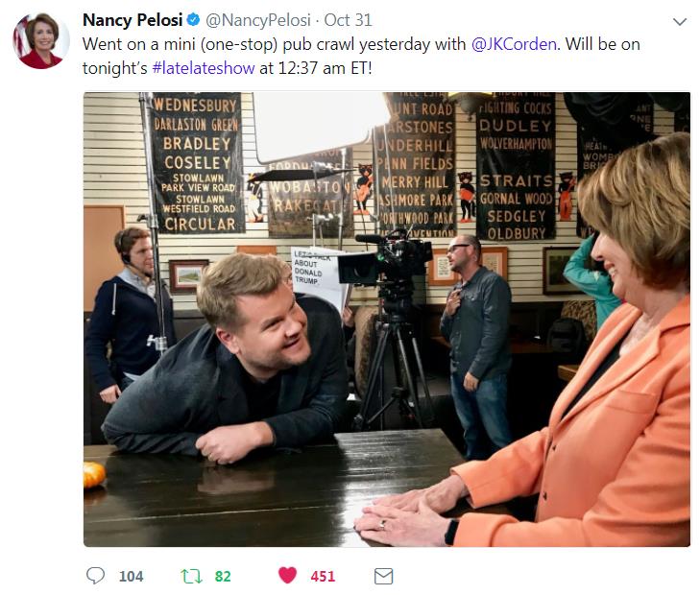Click the Oct 31 timestamp
700x595 pixels.
point(348,20)
